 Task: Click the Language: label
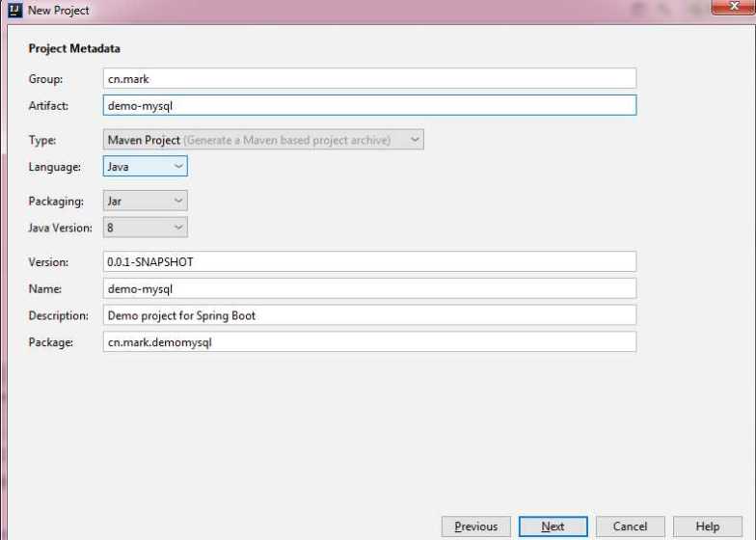click(54, 167)
